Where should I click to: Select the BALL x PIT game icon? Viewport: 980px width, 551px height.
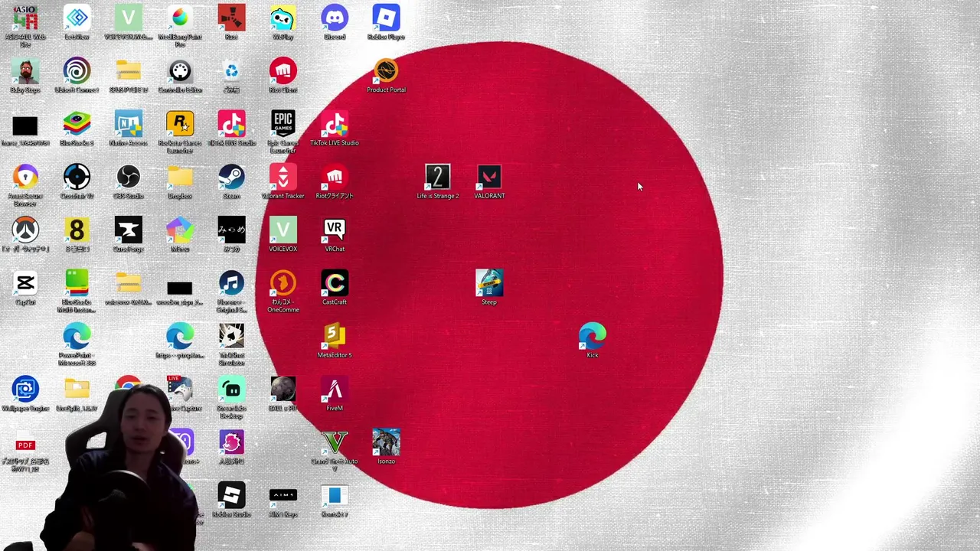click(283, 390)
